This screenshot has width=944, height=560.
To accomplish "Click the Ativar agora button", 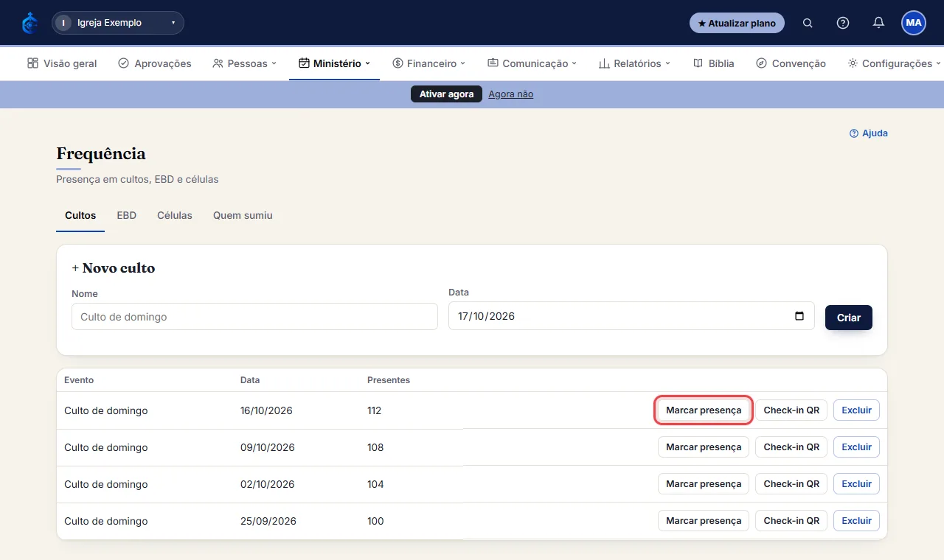I will click(x=446, y=94).
